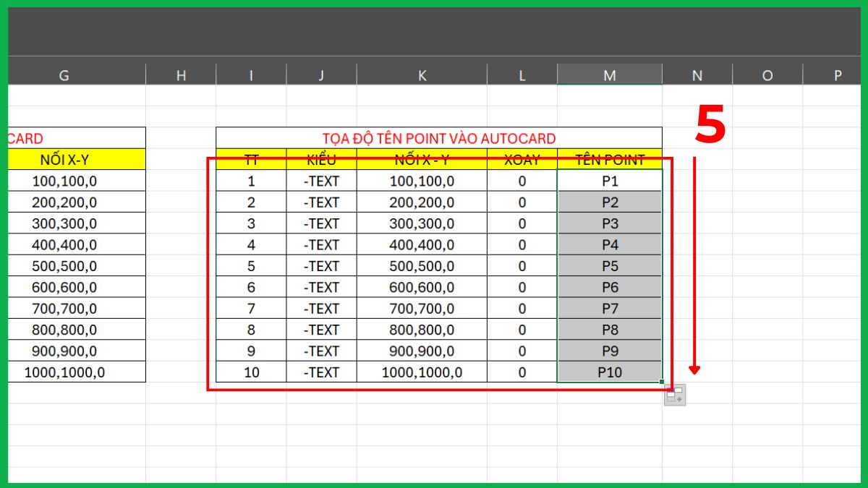The image size is (868, 488).
Task: Select the yellow TÊN POINT header cell
Action: click(x=609, y=159)
